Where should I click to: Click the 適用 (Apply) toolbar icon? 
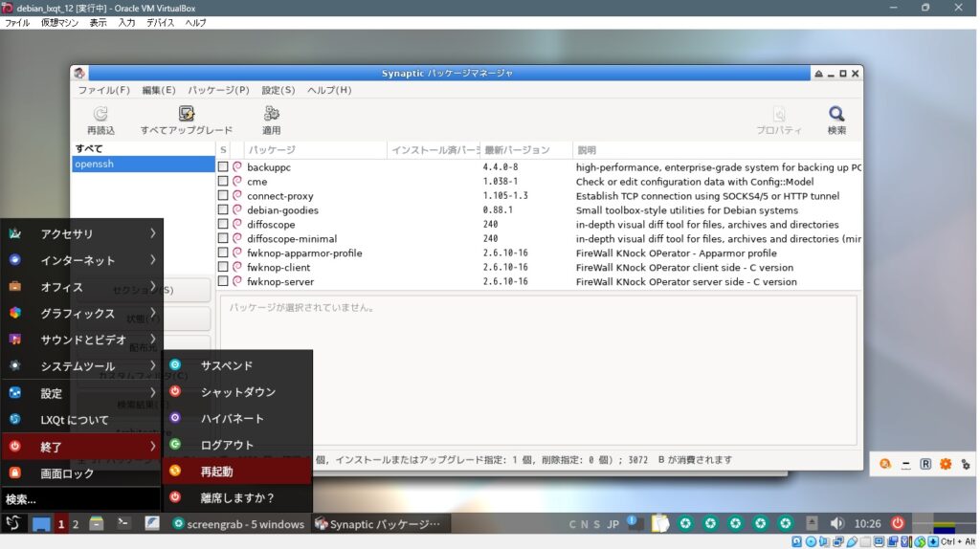[271, 114]
